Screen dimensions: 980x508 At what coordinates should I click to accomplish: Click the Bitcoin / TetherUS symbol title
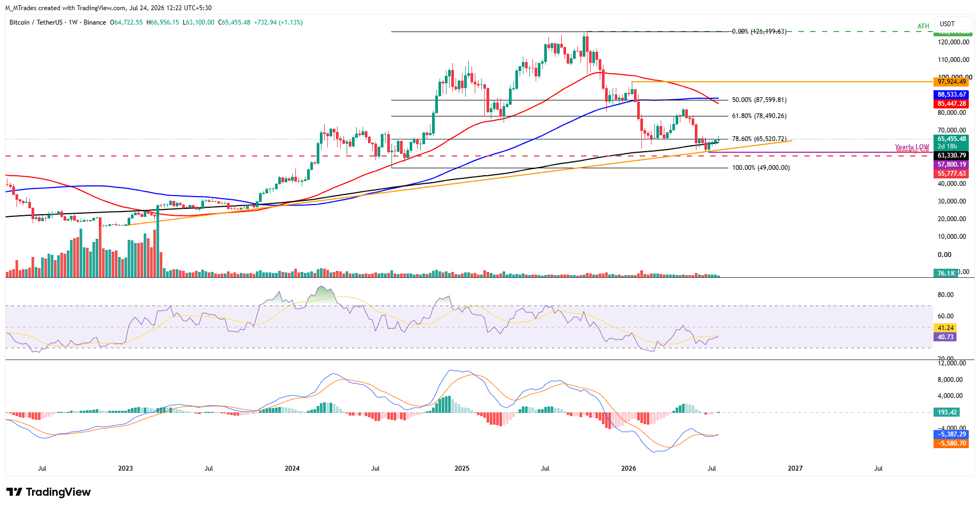pyautogui.click(x=36, y=22)
